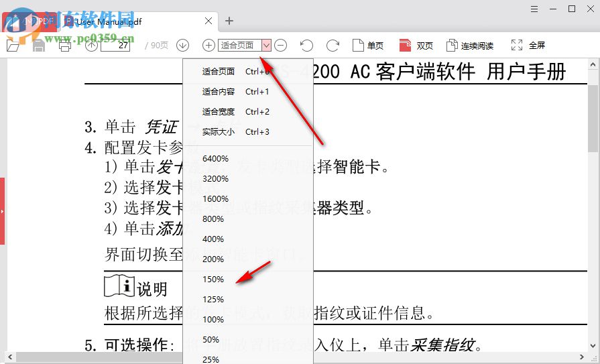
Task: Set zoom to 6400%
Action: (x=248, y=159)
